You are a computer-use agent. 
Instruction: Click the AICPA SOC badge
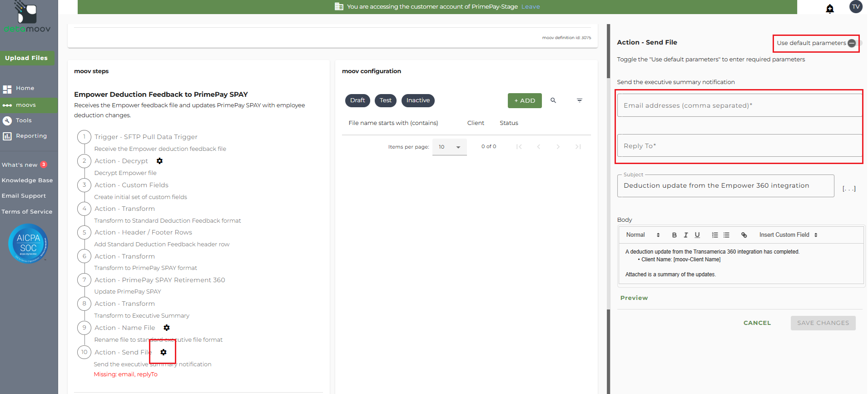click(x=28, y=244)
